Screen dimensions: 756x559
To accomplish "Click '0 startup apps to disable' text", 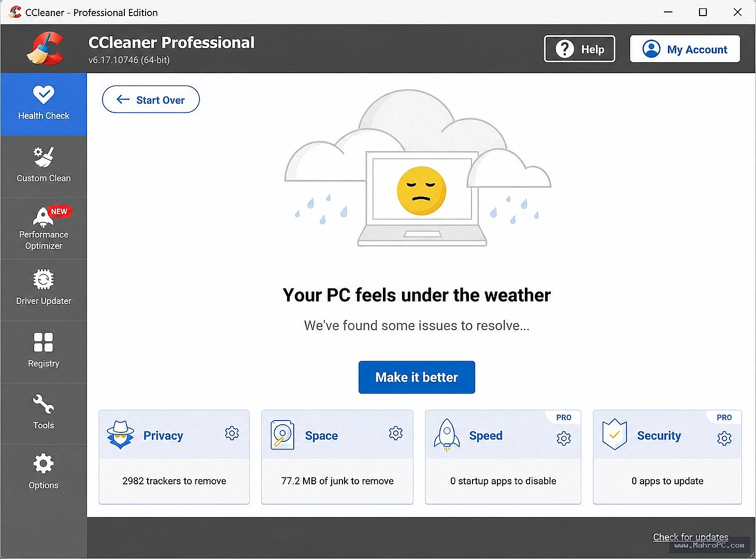I will point(503,481).
